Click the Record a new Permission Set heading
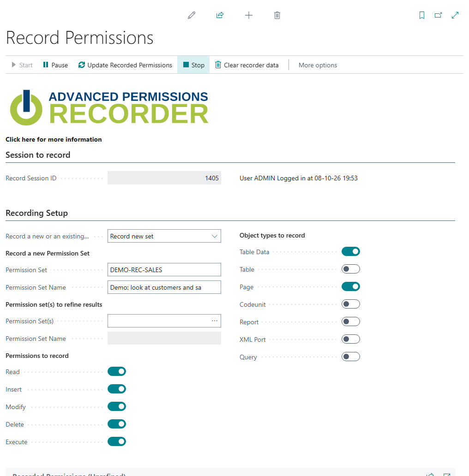The width and height of the screenshot is (469, 476). pos(48,254)
